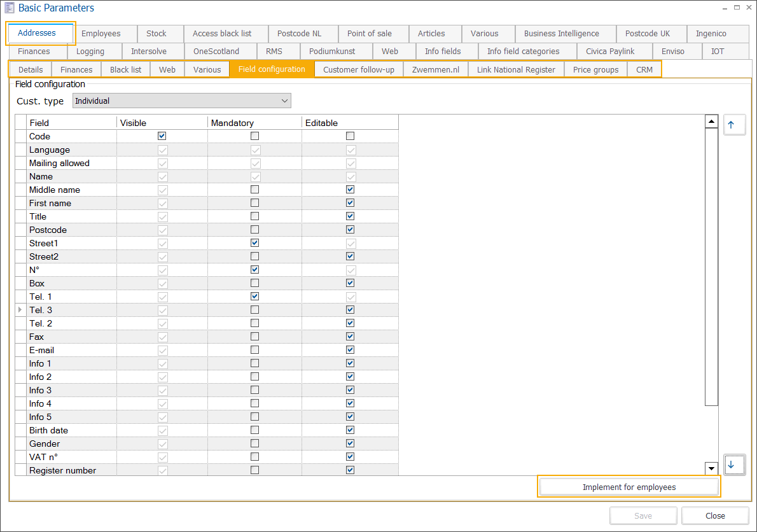
Task: Switch to the Black list sub-tab
Action: click(x=125, y=69)
